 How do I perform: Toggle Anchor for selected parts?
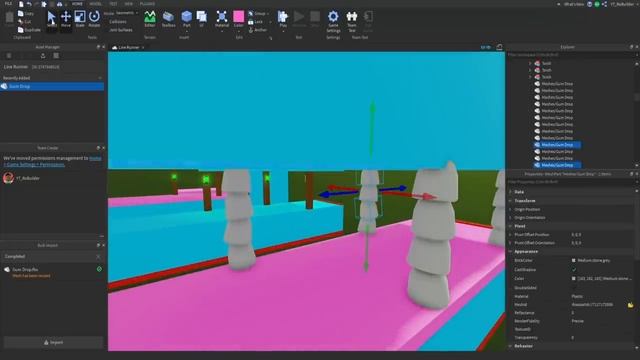(258, 30)
